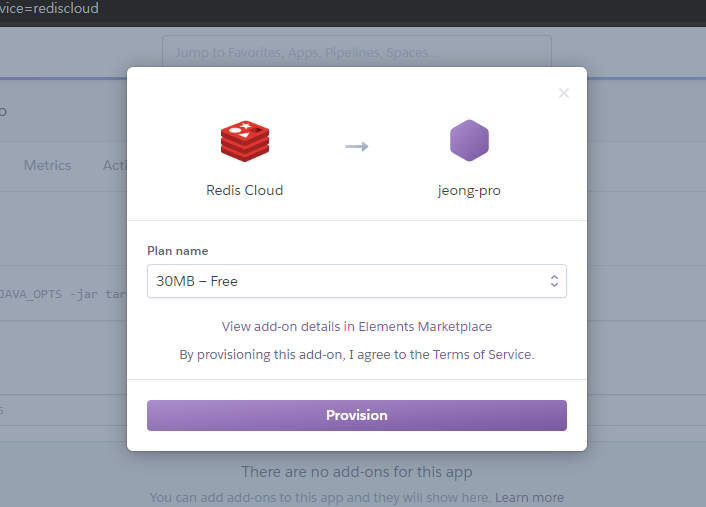Screen dimensions: 706x507
Task: Switch to the Metrics tab behind the dialog
Action: point(47,165)
